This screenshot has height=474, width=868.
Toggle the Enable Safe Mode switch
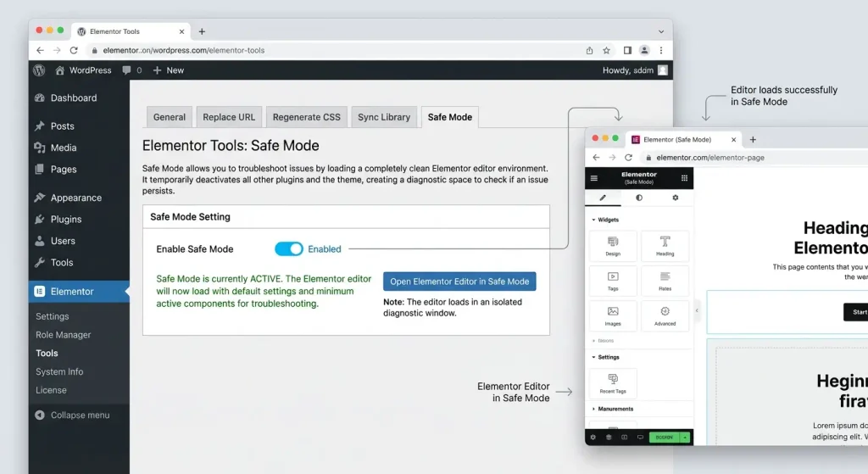[288, 249]
